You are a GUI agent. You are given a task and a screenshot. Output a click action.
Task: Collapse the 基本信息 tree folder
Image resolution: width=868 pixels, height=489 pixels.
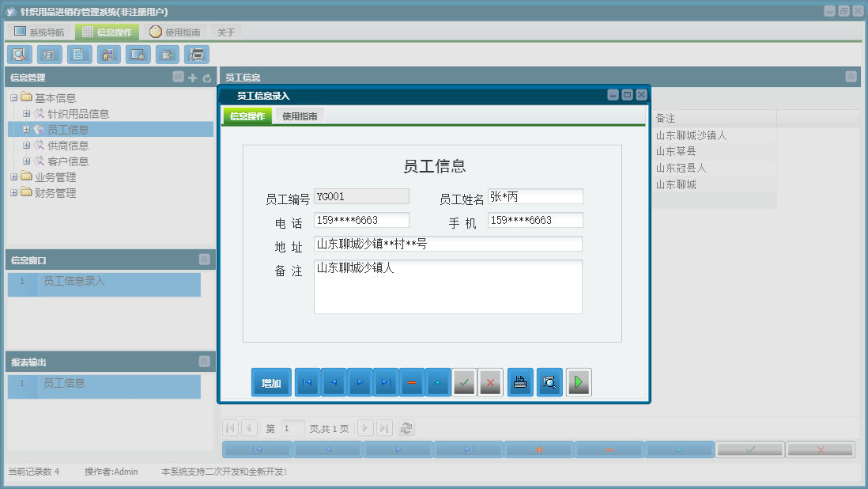(14, 98)
